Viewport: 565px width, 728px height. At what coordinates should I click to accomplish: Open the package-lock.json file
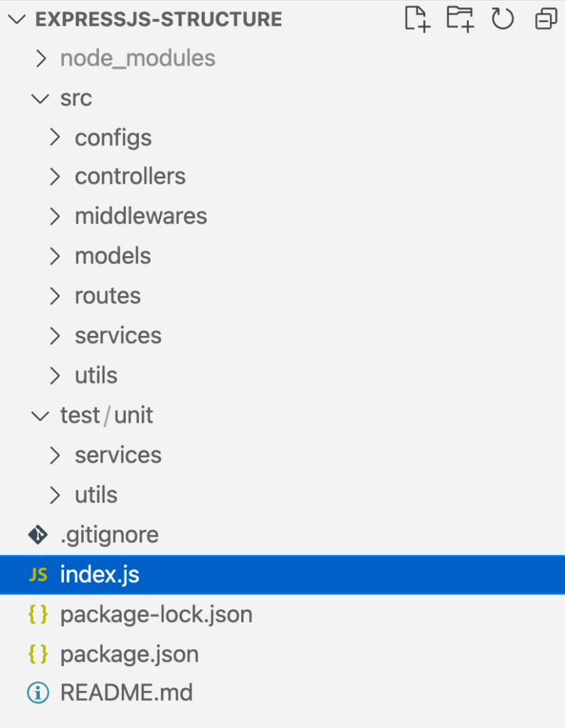(x=157, y=614)
